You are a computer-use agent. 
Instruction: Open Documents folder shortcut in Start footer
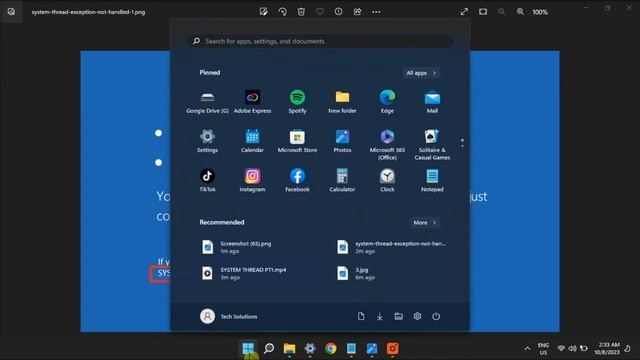(361, 316)
